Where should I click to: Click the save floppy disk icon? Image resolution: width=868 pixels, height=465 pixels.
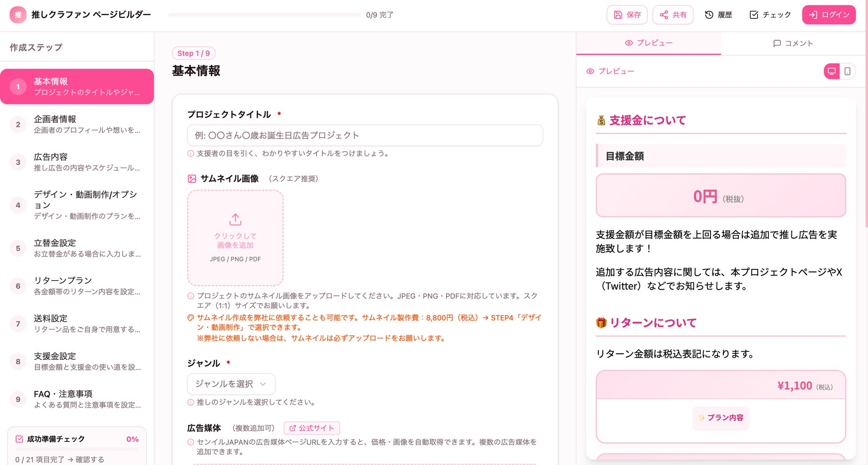(x=618, y=15)
